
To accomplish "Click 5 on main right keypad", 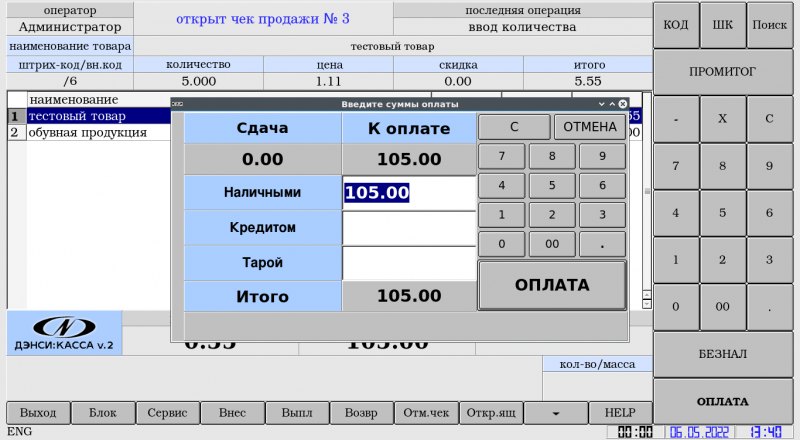I will 722,213.
